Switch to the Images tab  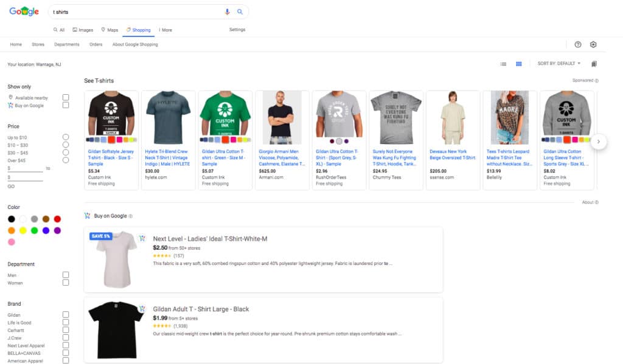click(x=83, y=30)
